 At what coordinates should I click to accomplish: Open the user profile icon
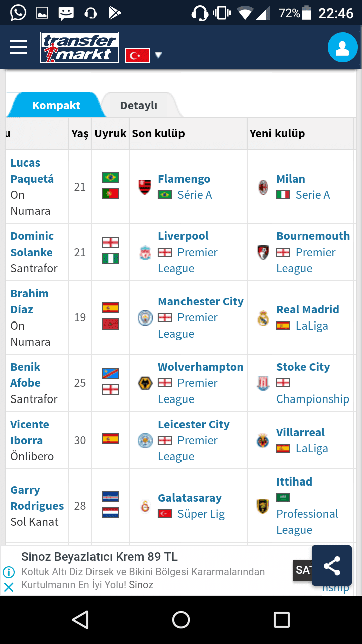(x=342, y=48)
